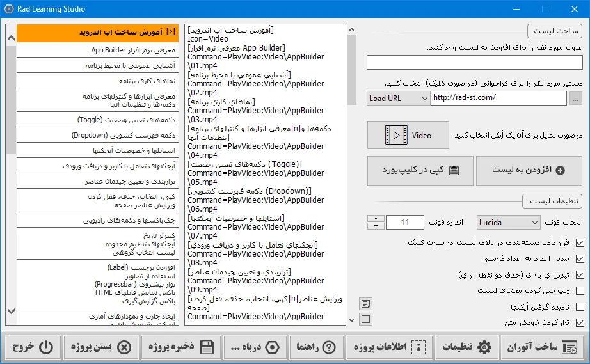Click the small text-document icon beside the code box
This screenshot has height=364, width=590.
click(365, 304)
